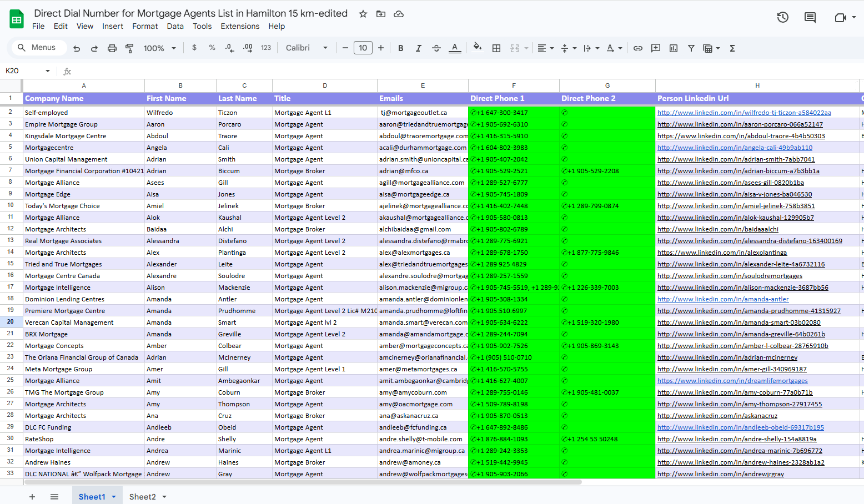Viewport: 864px width, 504px height.
Task: Toggle bold formatting
Action: (x=401, y=48)
